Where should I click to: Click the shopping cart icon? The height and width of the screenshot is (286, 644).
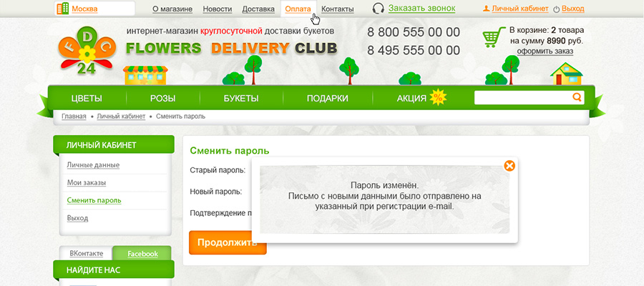coord(494,37)
